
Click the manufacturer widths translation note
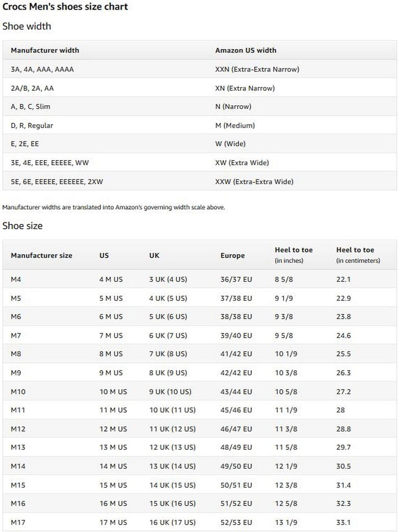[x=114, y=207]
